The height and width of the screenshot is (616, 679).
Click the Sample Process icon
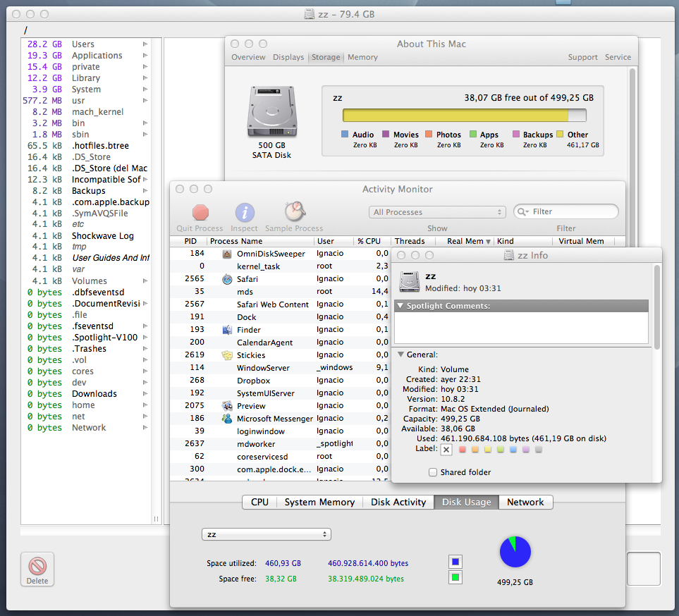pyautogui.click(x=294, y=212)
